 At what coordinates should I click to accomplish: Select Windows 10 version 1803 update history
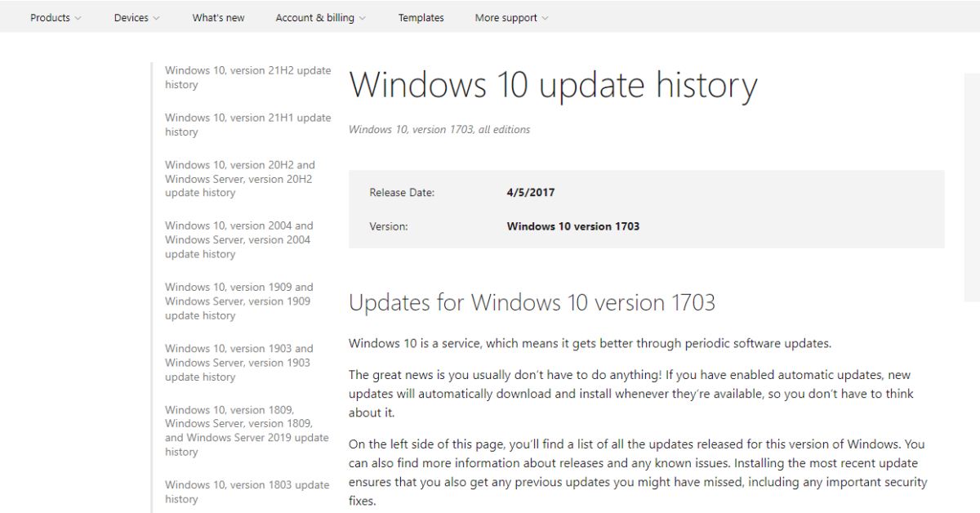tap(247, 492)
